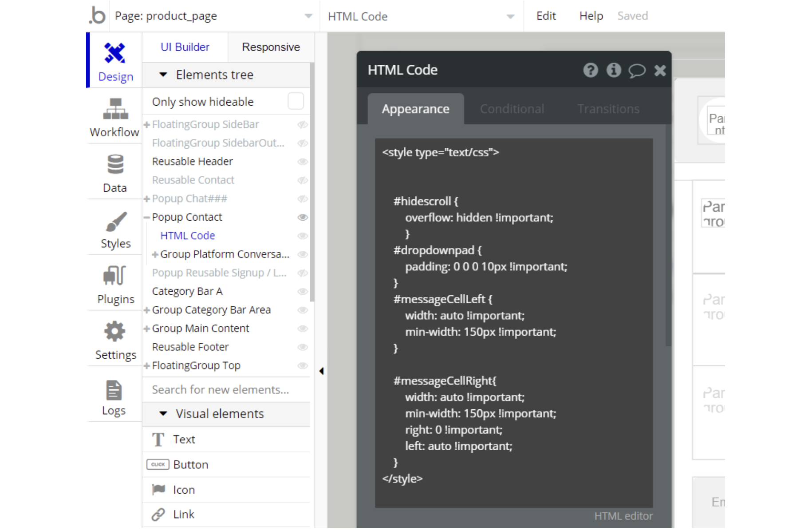Switch to the Conditional tab
Viewport: 812px width, 531px height.
(x=512, y=109)
